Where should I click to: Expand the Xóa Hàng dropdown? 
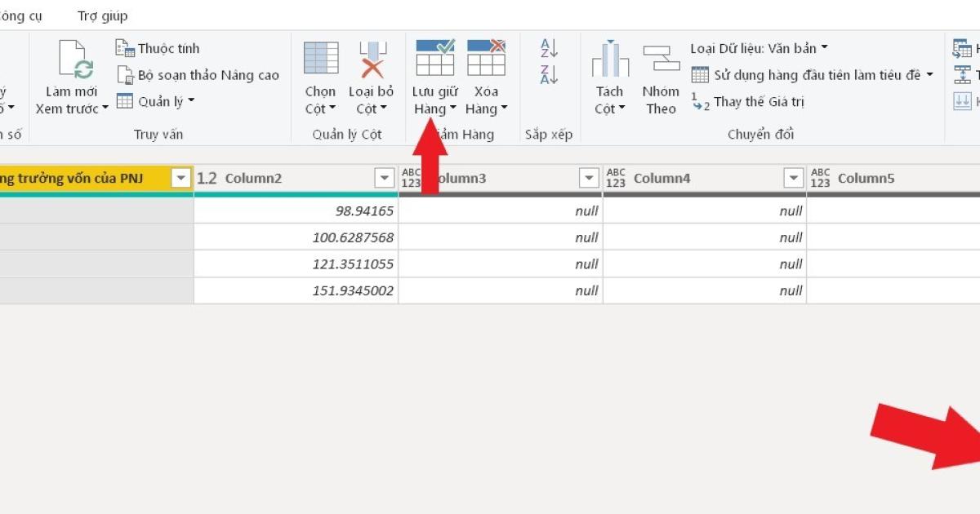(x=504, y=109)
